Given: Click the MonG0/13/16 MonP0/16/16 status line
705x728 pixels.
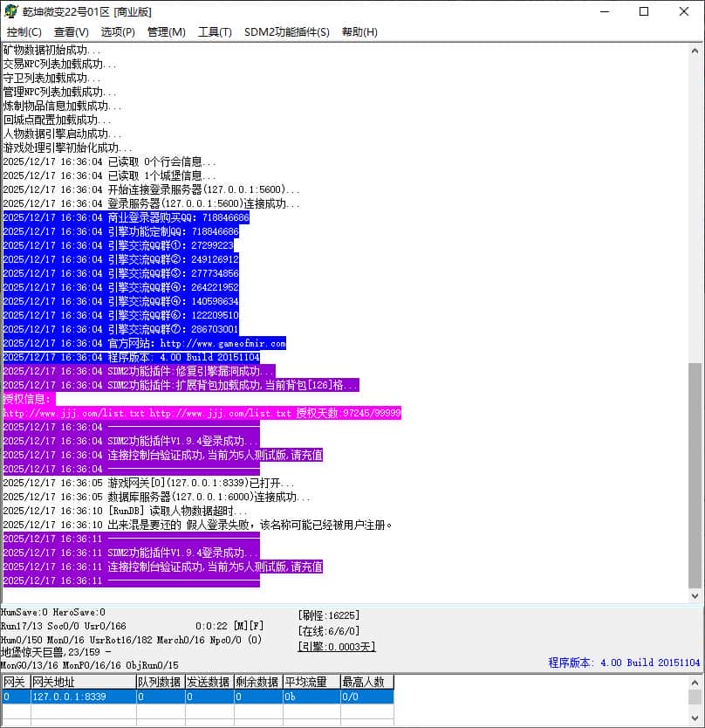Looking at the screenshot, I should (x=90, y=665).
